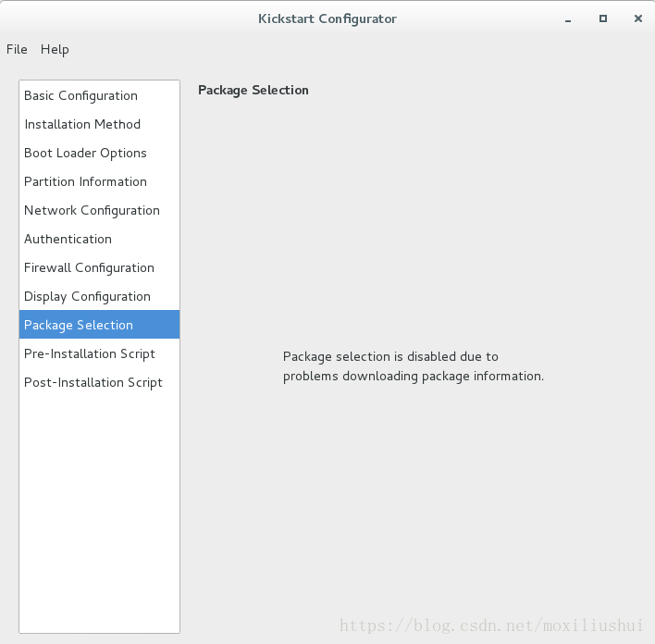Click the highlighted Package Selection item

tap(99, 324)
